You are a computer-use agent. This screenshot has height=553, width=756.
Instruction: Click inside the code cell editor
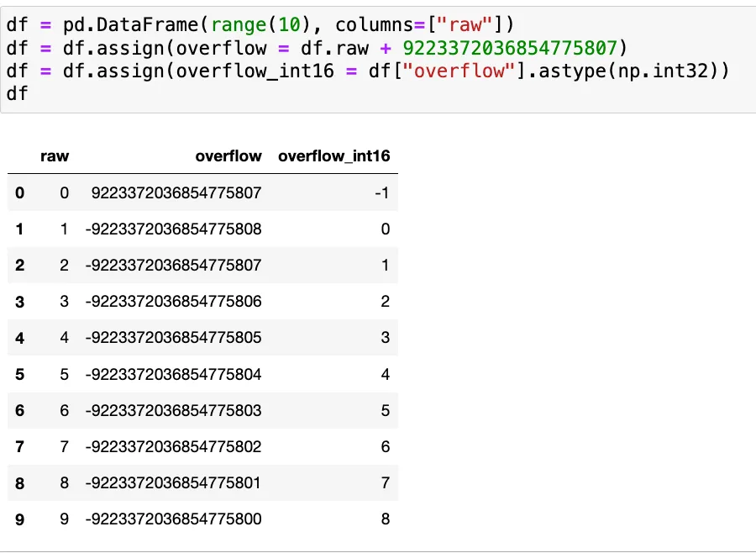378,60
